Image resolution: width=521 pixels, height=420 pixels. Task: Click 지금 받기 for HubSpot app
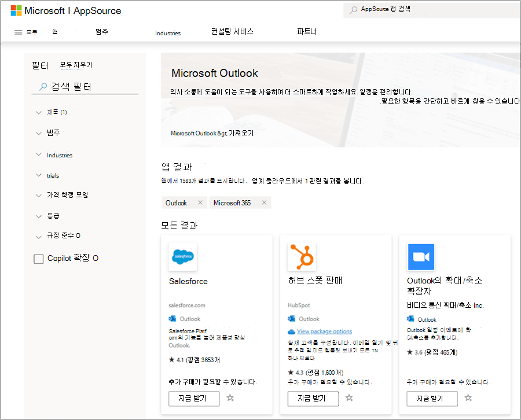(x=313, y=399)
